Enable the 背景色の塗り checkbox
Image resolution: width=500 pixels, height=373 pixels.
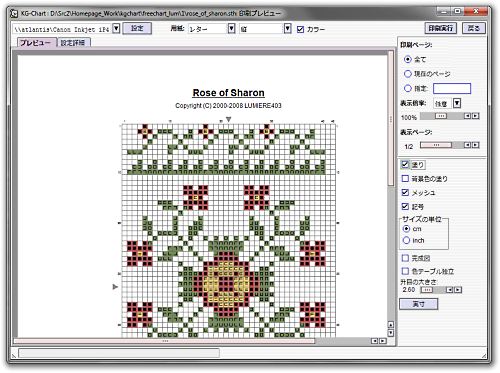[x=405, y=179]
